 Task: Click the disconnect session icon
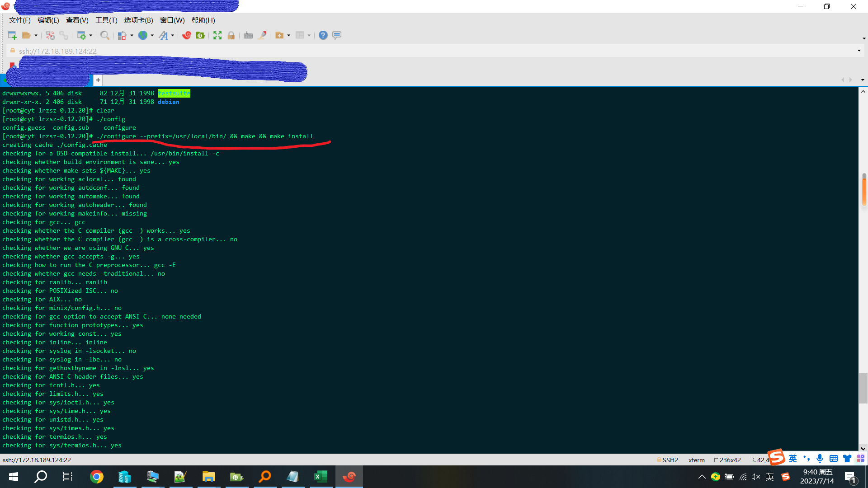50,35
